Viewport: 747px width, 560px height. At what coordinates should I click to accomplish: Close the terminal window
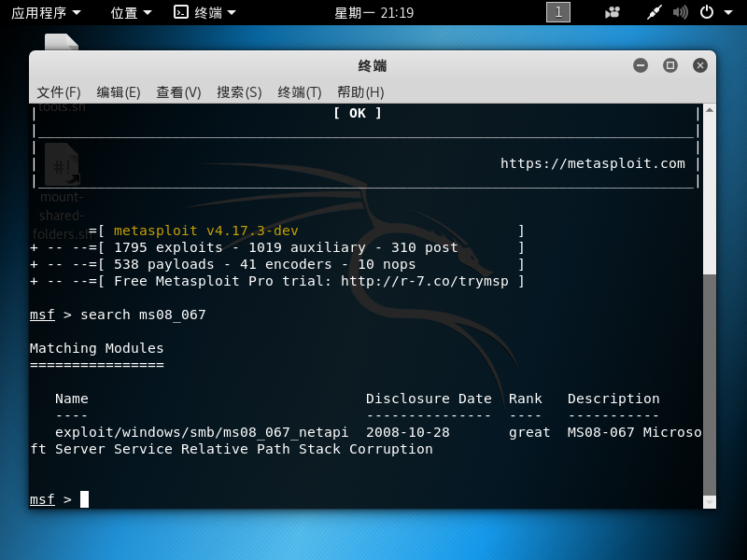click(699, 65)
